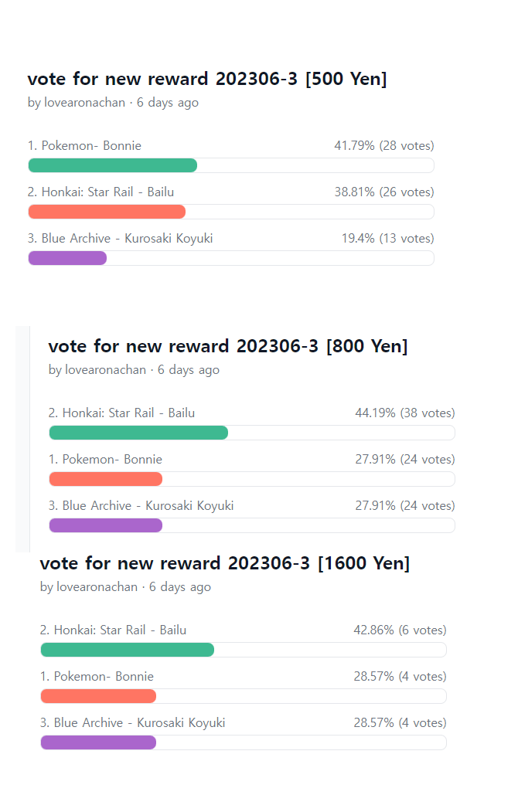Click the 42.86% (6 votes) result text
This screenshot has height=812, width=518.
click(400, 630)
